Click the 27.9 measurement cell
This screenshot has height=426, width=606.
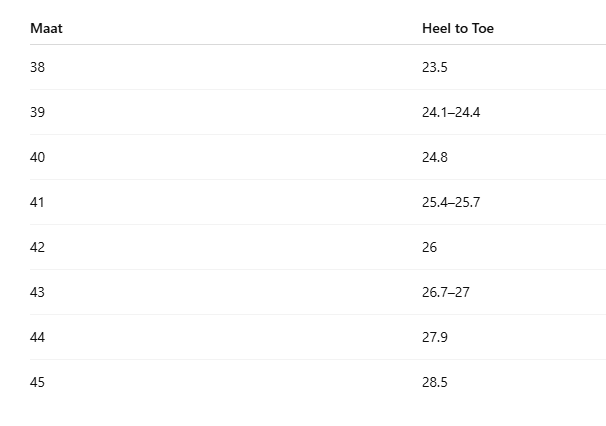(435, 337)
